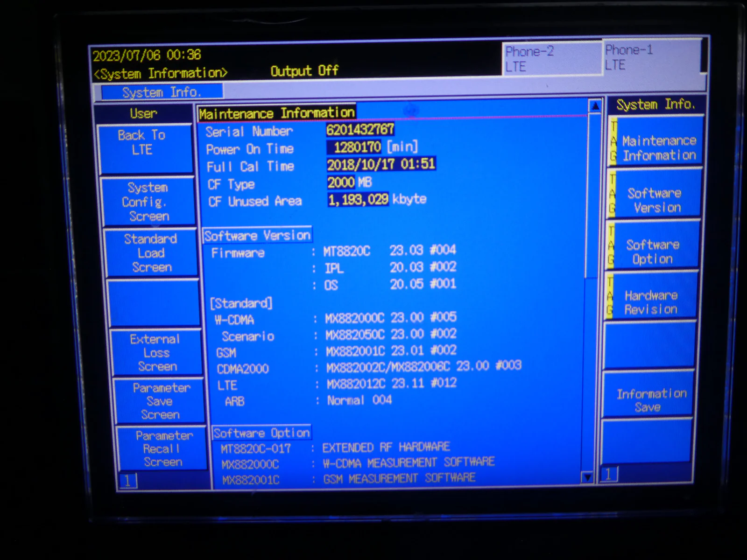Select the System Info. tab
Viewport: 747px width, 560px height.
(x=162, y=92)
